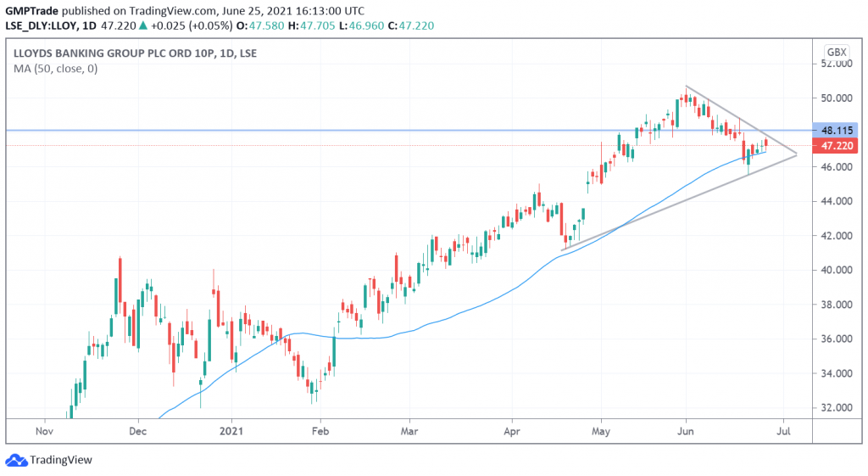Click the 2021 label on time axis
Viewport: 868px width, 476px height.
point(231,431)
